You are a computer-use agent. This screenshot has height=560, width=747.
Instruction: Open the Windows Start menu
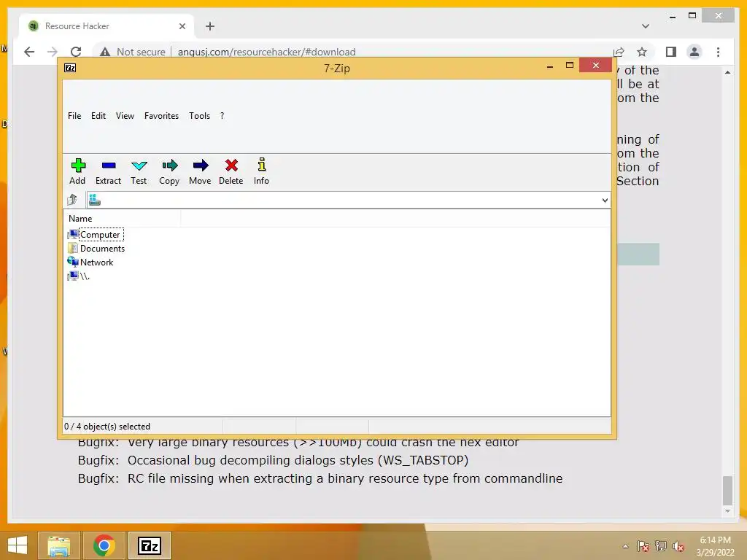tap(18, 545)
